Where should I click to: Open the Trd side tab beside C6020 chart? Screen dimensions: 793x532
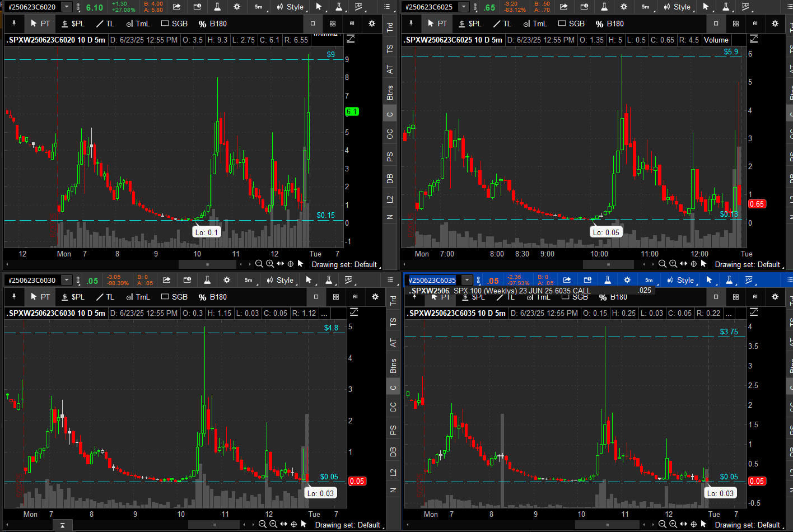coord(390,27)
